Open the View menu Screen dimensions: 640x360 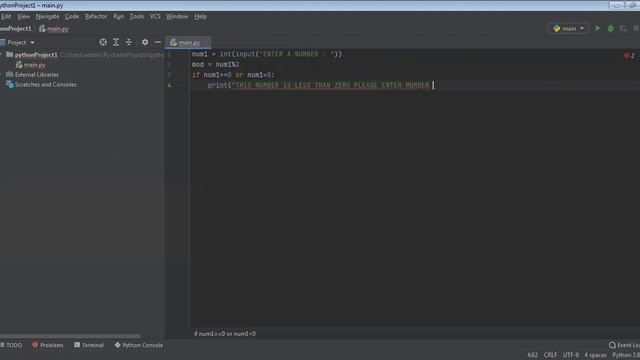24,16
